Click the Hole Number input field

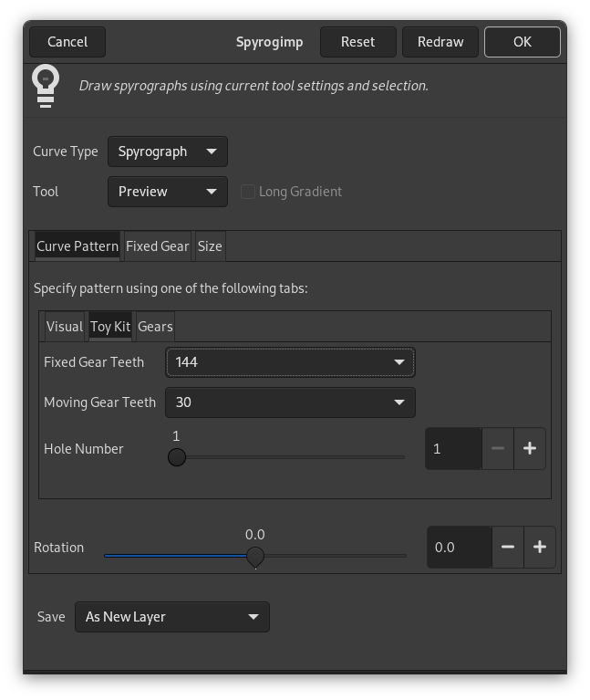(453, 448)
